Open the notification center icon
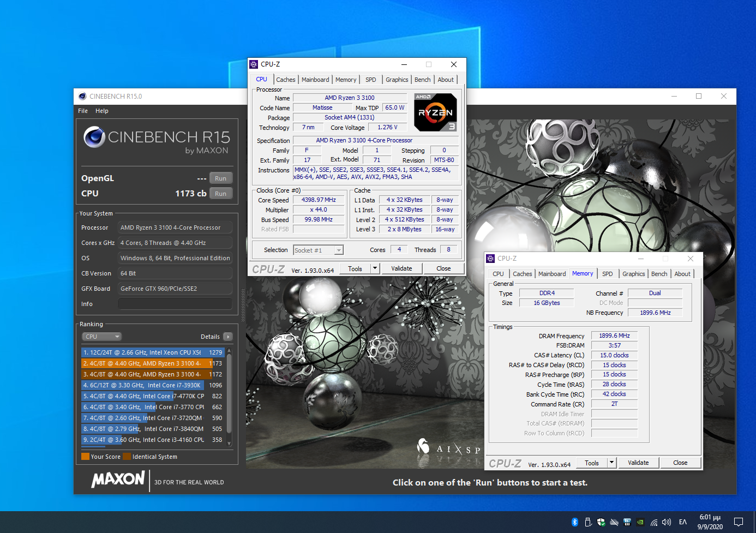The image size is (756, 533). point(739,522)
